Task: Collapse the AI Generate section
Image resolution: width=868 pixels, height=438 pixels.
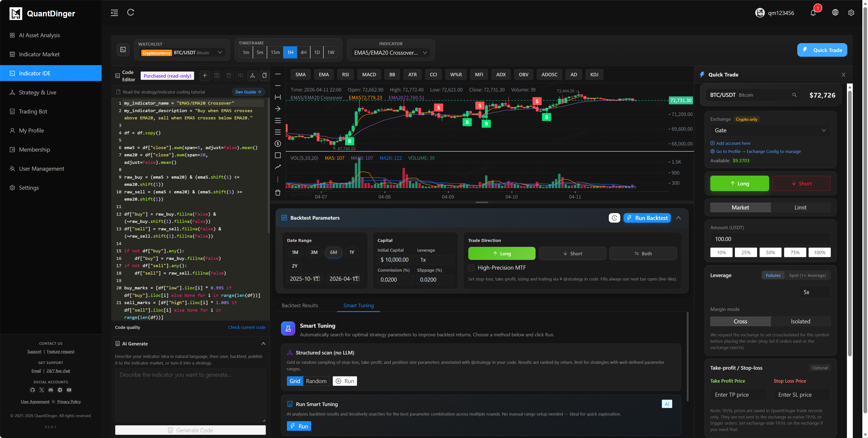Action: point(263,344)
